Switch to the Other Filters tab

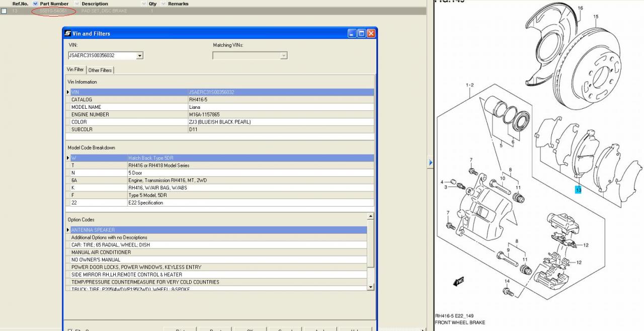point(100,70)
